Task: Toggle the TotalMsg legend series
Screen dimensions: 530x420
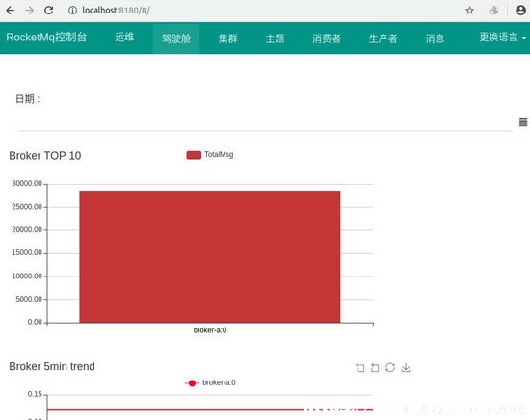Action: click(x=210, y=155)
